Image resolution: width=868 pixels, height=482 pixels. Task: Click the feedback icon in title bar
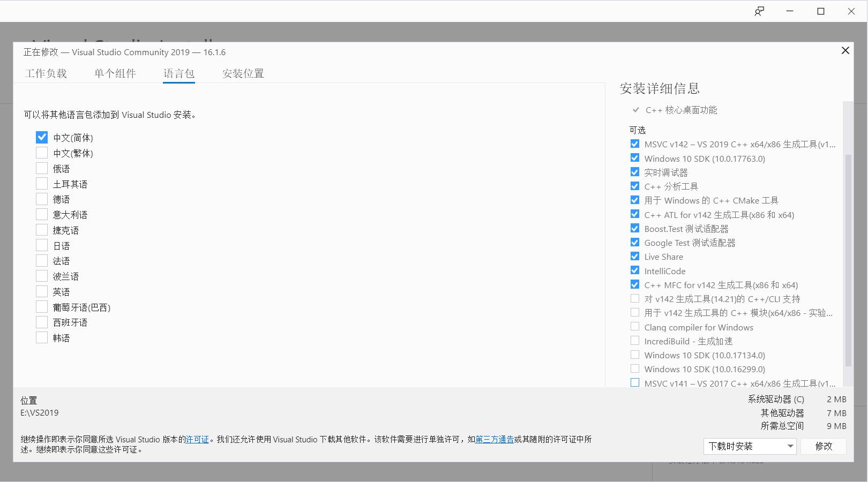[759, 11]
